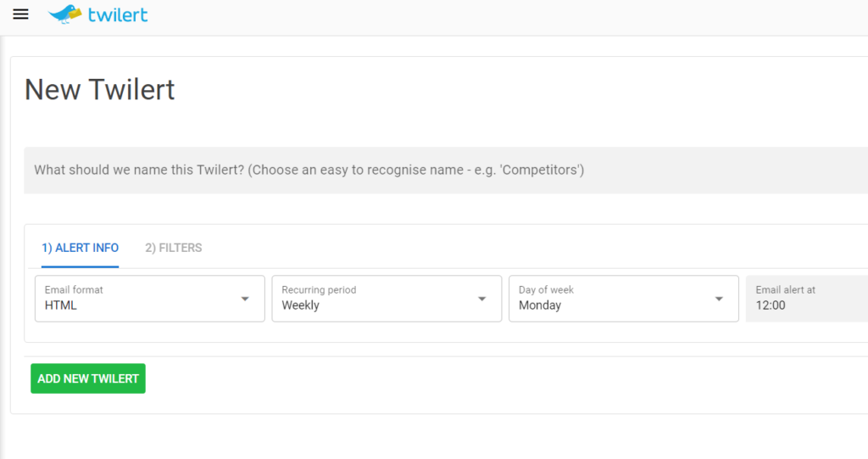Click the 12:00 time value
The width and height of the screenshot is (868, 459).
[771, 305]
